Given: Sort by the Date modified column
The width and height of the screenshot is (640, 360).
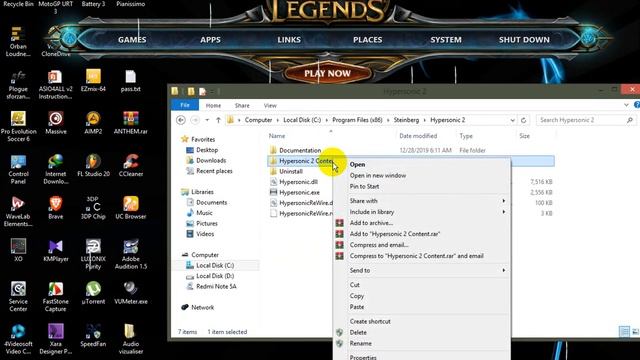Looking at the screenshot, I should [x=418, y=136].
